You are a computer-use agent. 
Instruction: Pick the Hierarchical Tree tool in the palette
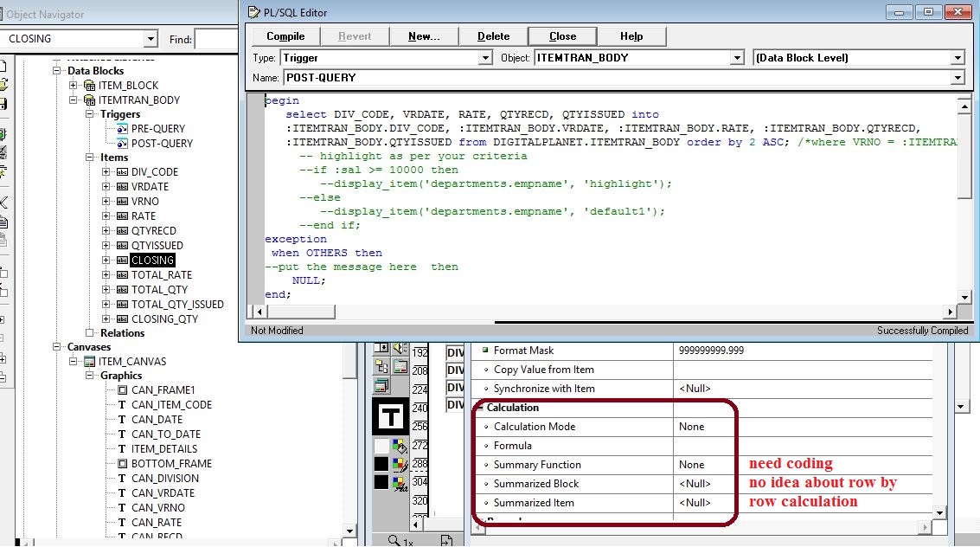pos(381,367)
